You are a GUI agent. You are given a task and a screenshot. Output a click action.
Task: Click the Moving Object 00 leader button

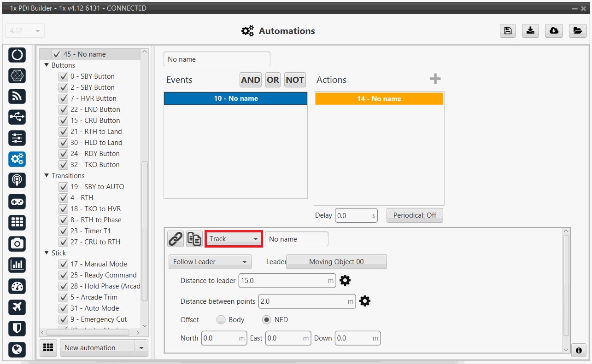[x=336, y=262]
